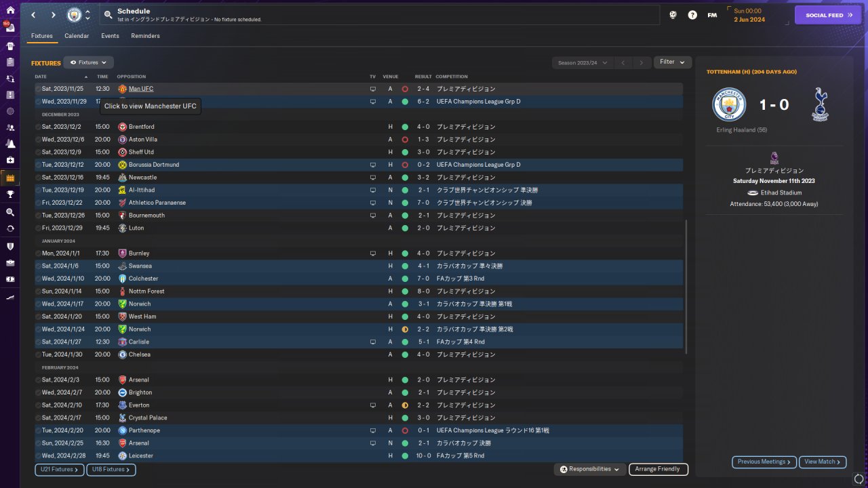Toggle the tick circle on Newcastle fixture row
Image resolution: width=868 pixels, height=488 pixels.
(x=39, y=178)
